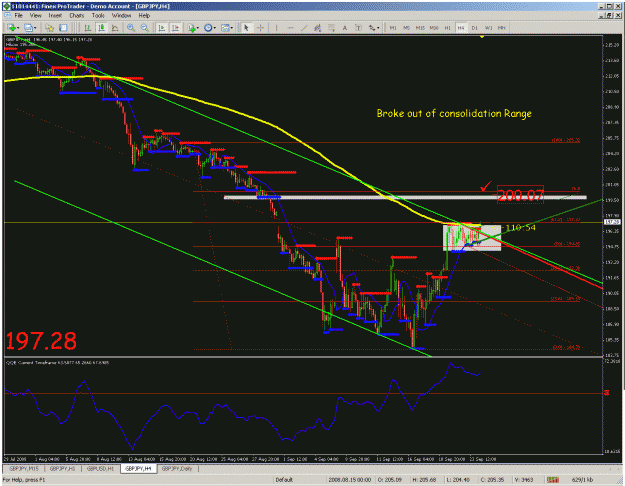Image resolution: width=625 pixels, height=486 pixels.
Task: Switch to M15 timeframe
Action: tap(420, 28)
